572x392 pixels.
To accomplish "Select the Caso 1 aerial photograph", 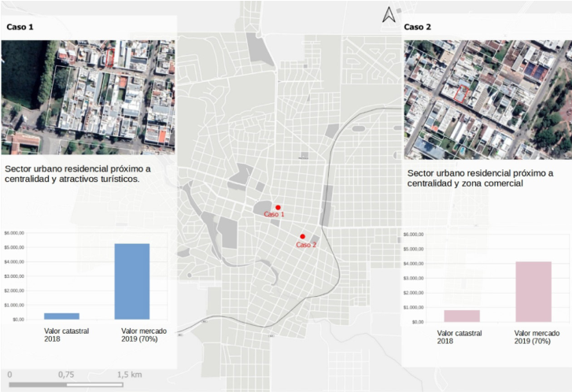I will click(88, 98).
